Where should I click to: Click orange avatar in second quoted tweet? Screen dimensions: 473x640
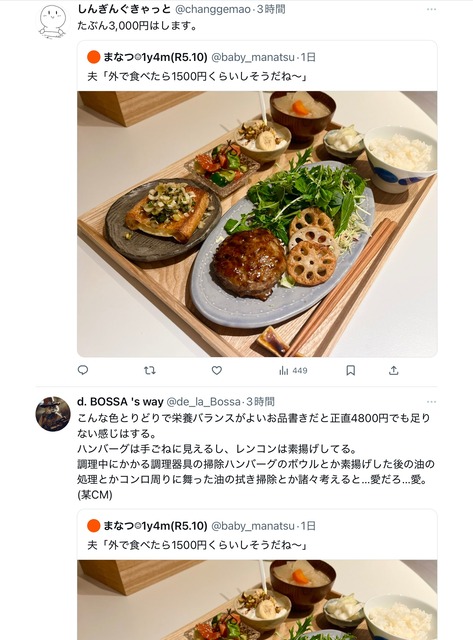(x=93, y=526)
